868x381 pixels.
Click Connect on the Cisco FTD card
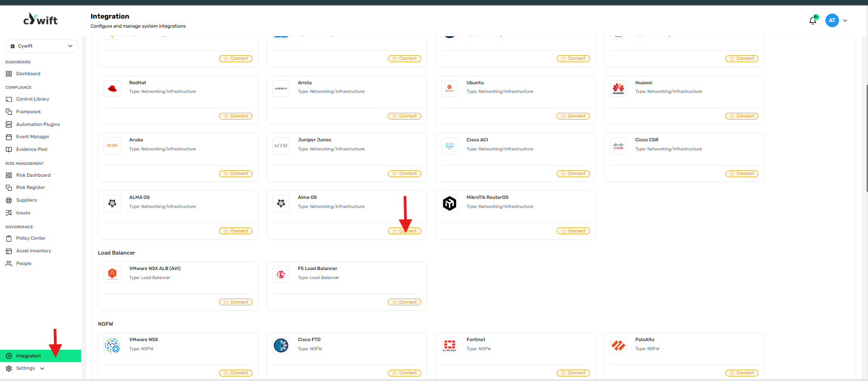coord(405,373)
